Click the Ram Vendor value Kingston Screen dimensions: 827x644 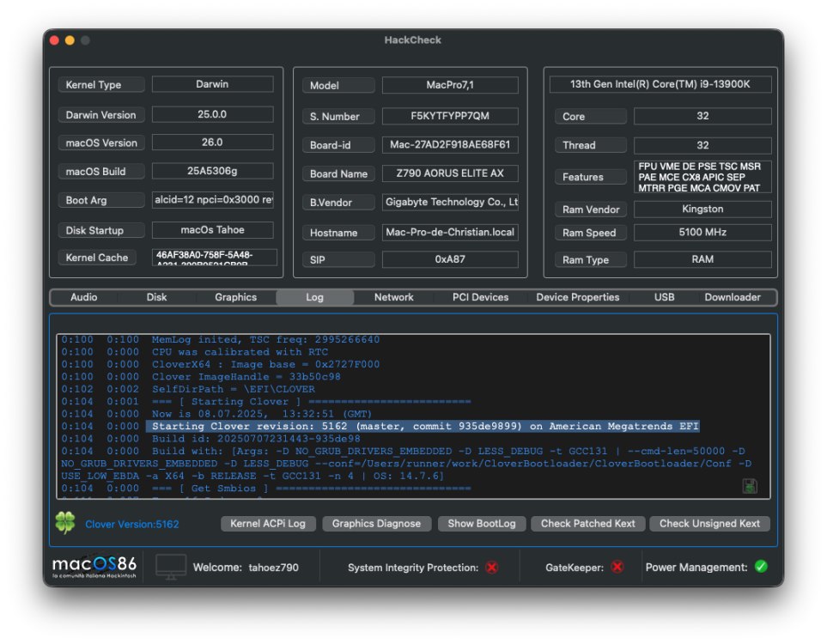(x=702, y=210)
